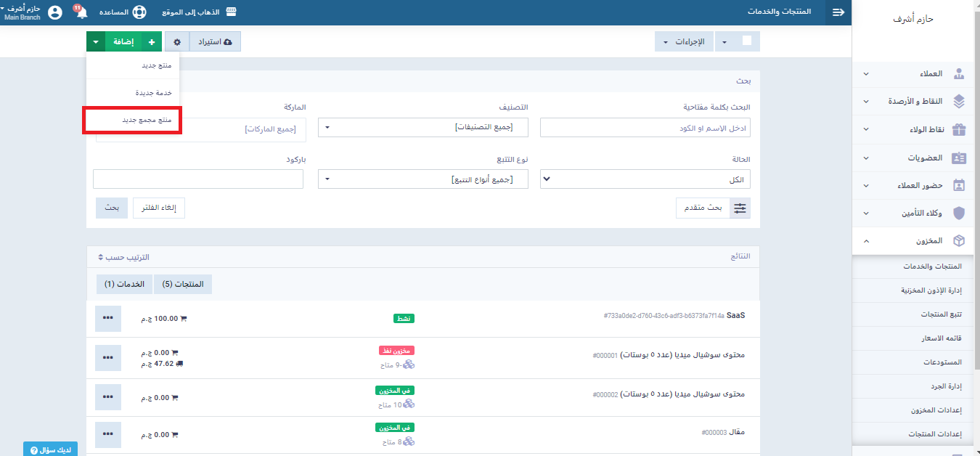Open the three-dots menu for SaaS row
This screenshot has width=980, height=456.
[108, 318]
